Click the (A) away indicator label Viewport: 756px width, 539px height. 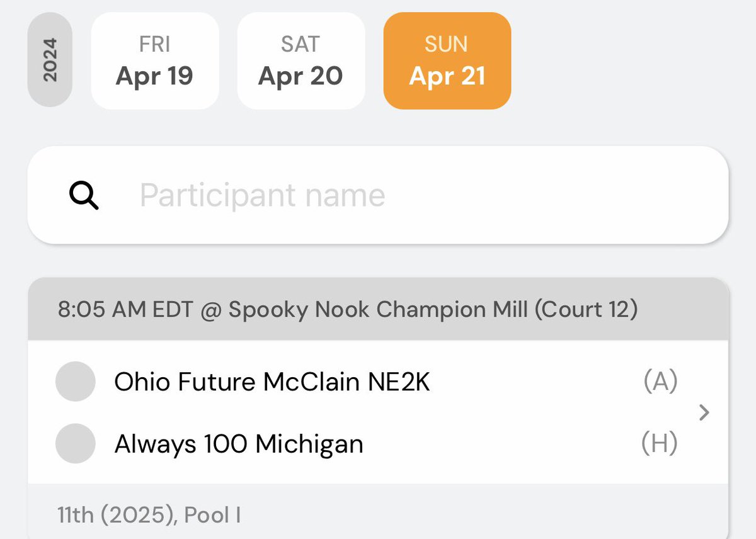660,382
